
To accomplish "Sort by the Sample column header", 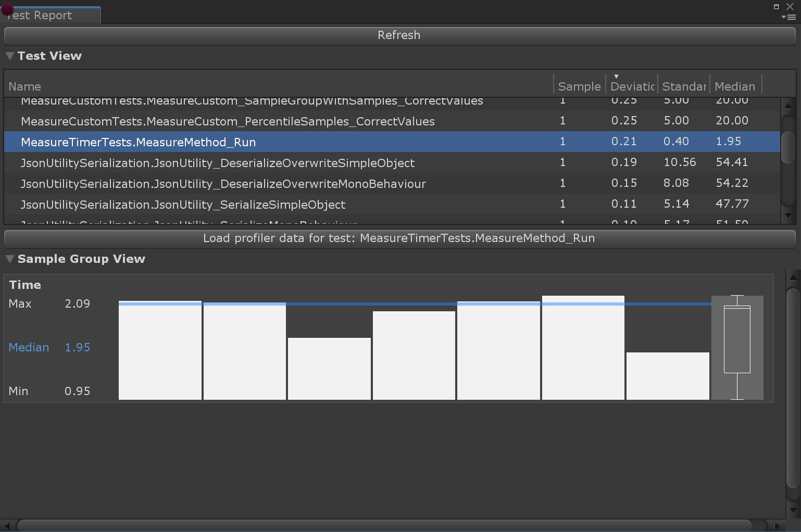I will pyautogui.click(x=580, y=86).
